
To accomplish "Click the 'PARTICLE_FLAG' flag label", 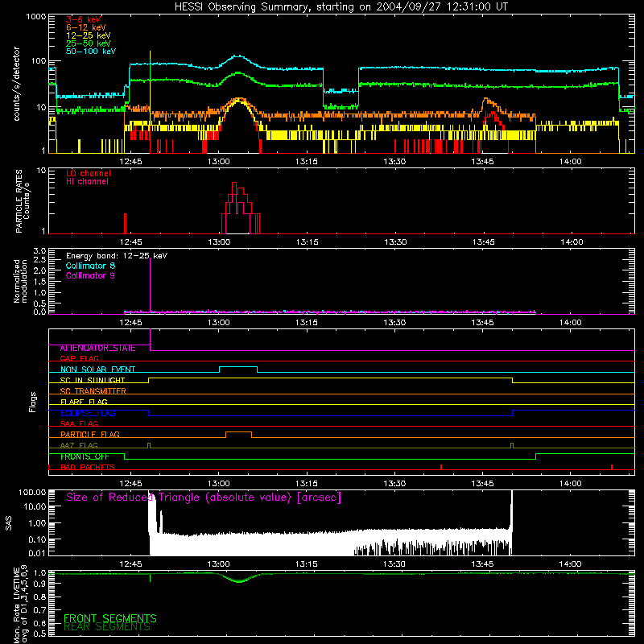I will 90,435.
